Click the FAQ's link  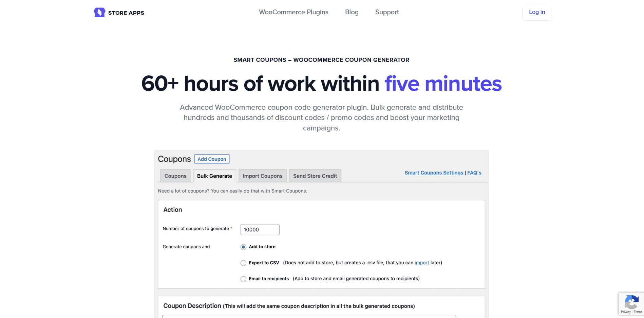[474, 173]
